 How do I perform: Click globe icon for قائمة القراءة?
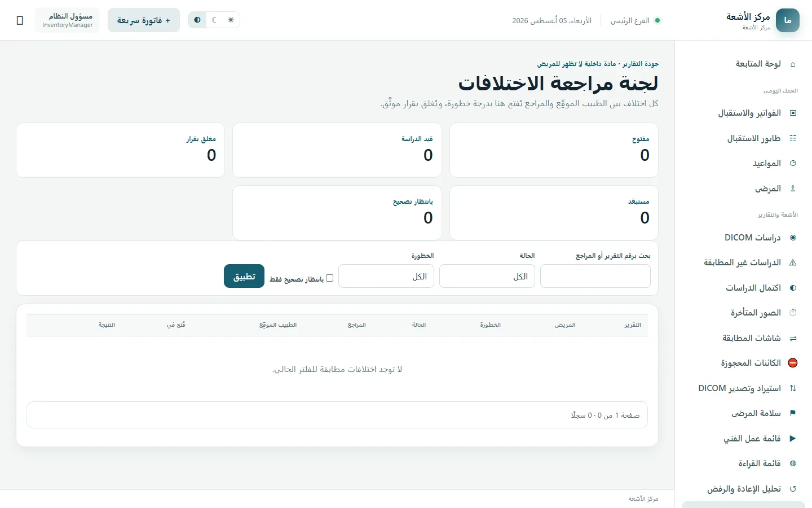tap(793, 463)
